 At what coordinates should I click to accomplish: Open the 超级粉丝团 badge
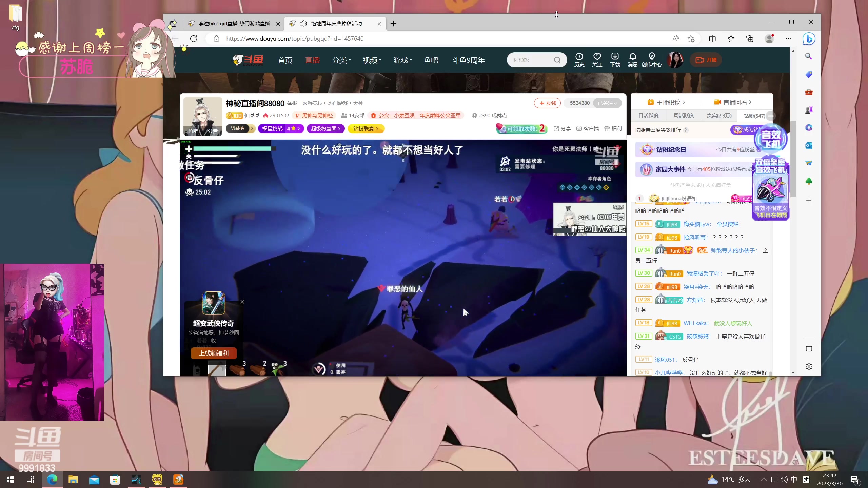pos(325,129)
